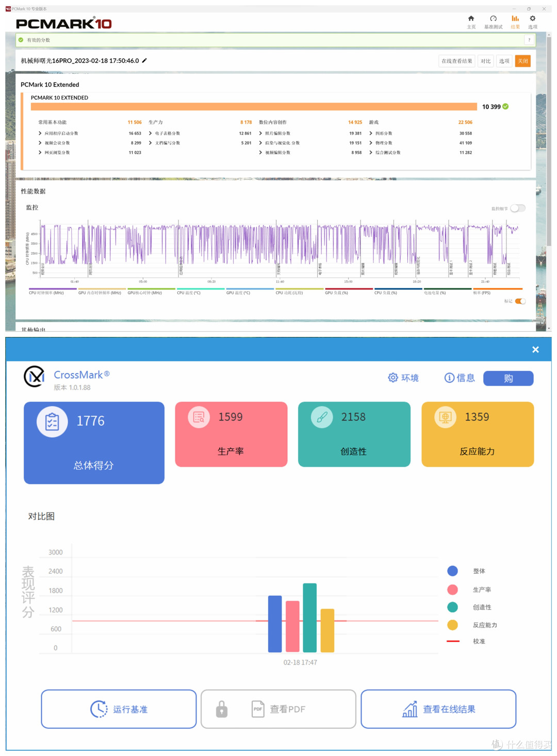Click the 整体 blue legend dot
Image resolution: width=557 pixels, height=756 pixels.
coord(453,570)
